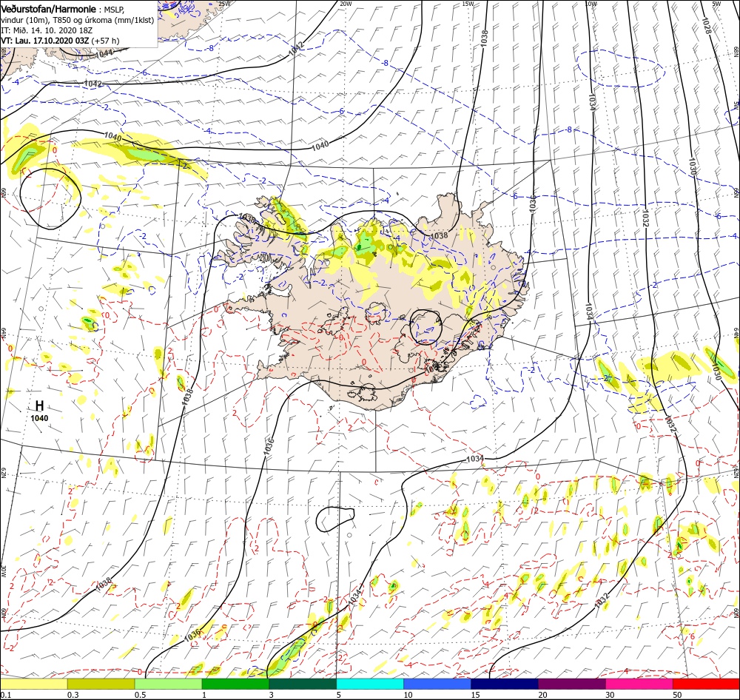Select the dark green 3 mm legend block
The image size is (740, 700).
[x=303, y=684]
